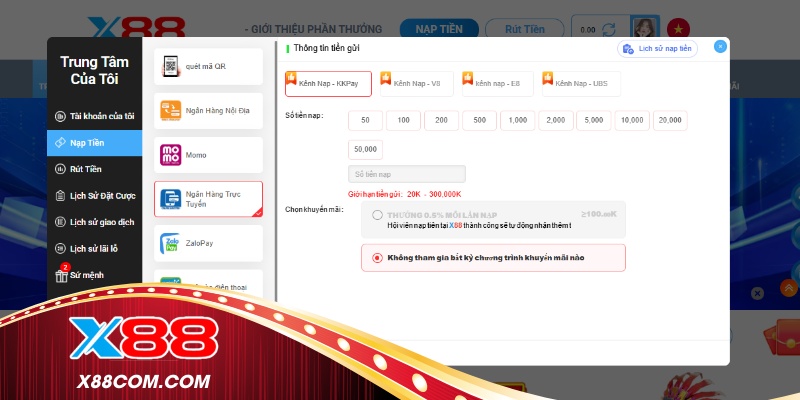Screen dimensions: 800x400
Task: Choose the 200 deposit amount
Action: coord(441,120)
